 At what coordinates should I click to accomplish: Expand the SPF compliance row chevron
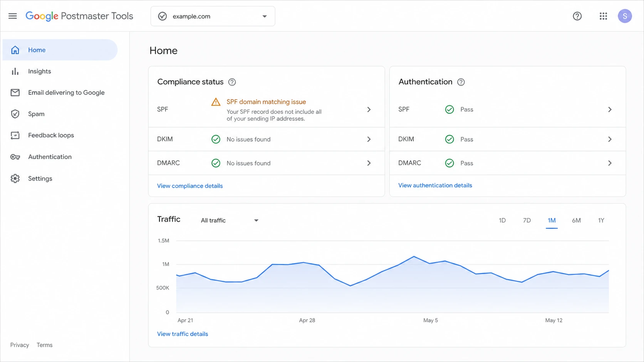pos(369,110)
